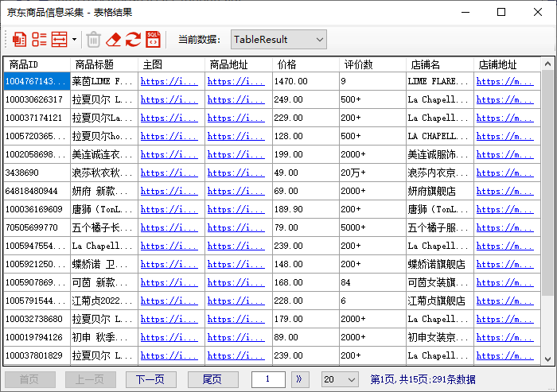Click the SQL export icon
Screen dimensions: 557x392
(153, 39)
